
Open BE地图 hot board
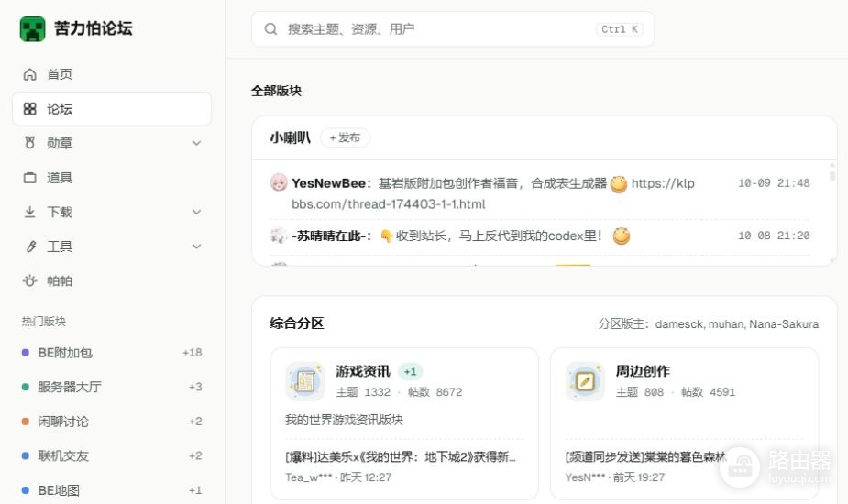[112, 490]
